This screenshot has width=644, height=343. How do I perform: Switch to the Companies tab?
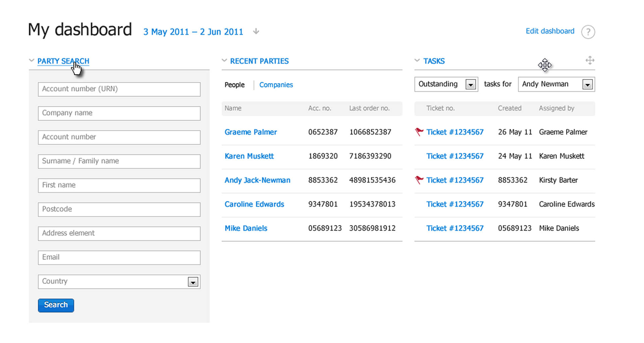pyautogui.click(x=276, y=85)
